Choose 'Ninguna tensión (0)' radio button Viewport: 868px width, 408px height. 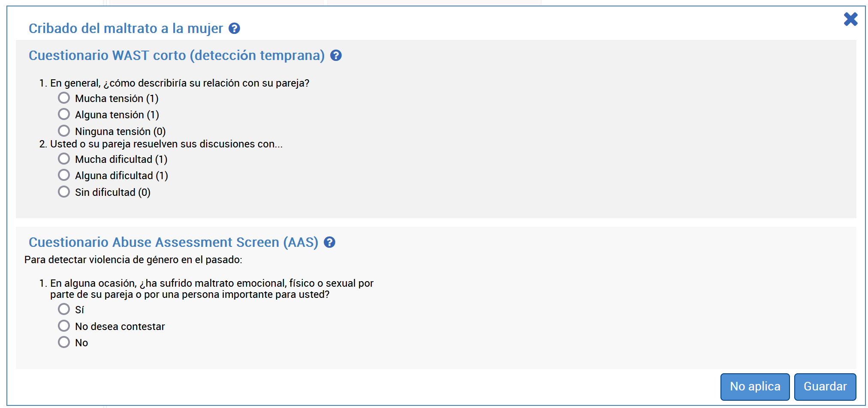[x=64, y=131]
